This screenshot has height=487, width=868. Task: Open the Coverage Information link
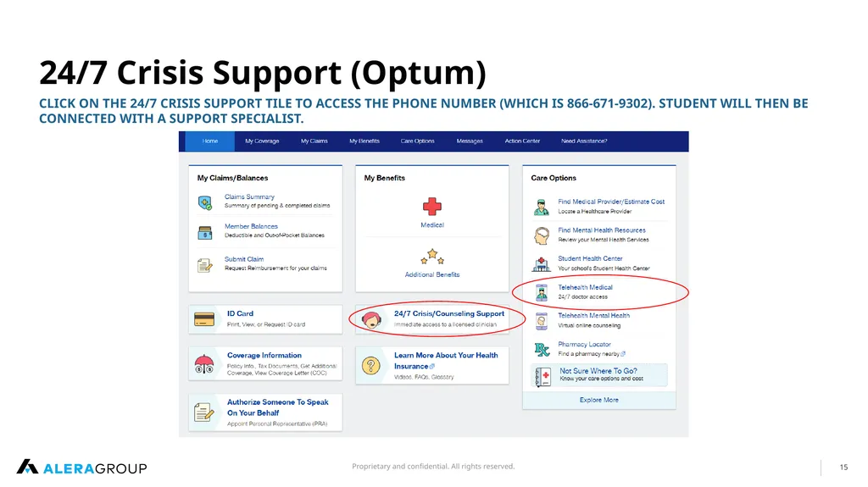tap(264, 355)
